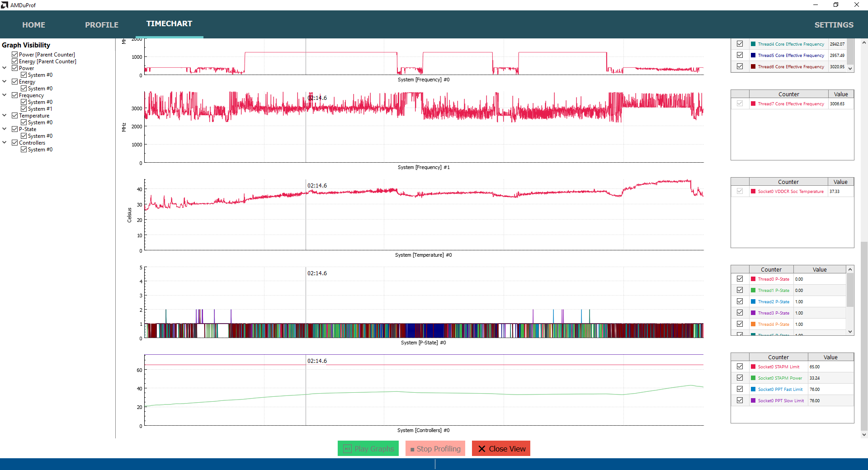Image resolution: width=868 pixels, height=470 pixels.
Task: Click the Play Graphs play icon
Action: tap(347, 449)
